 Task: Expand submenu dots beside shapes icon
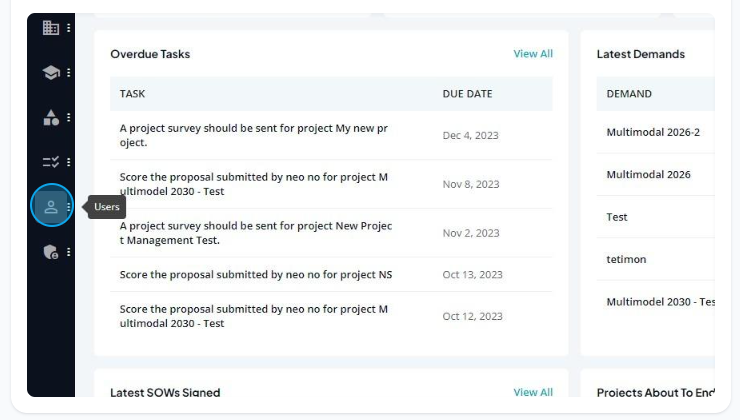tap(69, 117)
